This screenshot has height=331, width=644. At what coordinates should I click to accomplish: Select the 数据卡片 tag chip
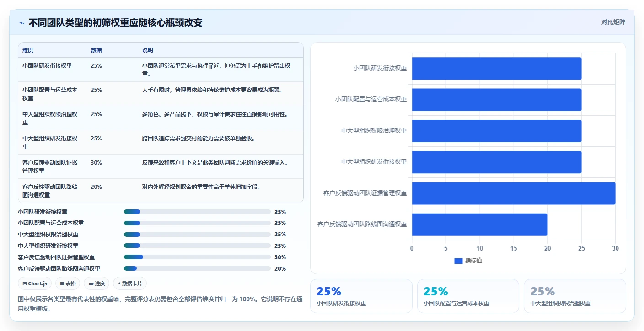click(x=130, y=283)
